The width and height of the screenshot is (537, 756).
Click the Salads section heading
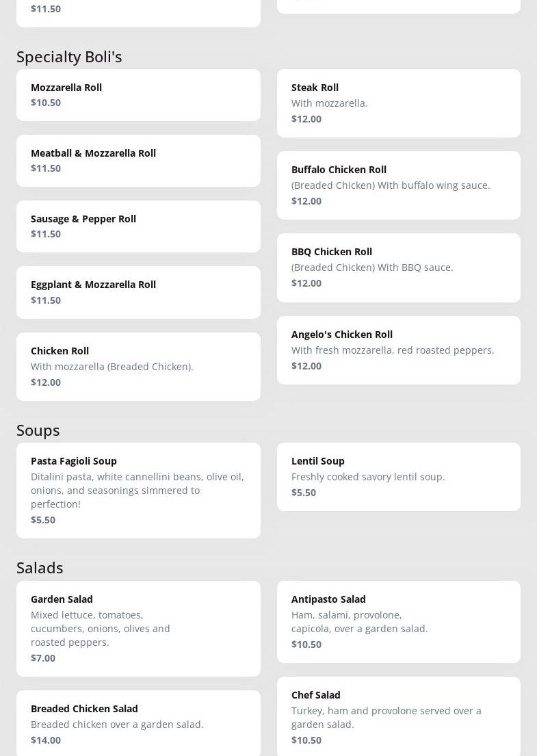click(x=40, y=568)
